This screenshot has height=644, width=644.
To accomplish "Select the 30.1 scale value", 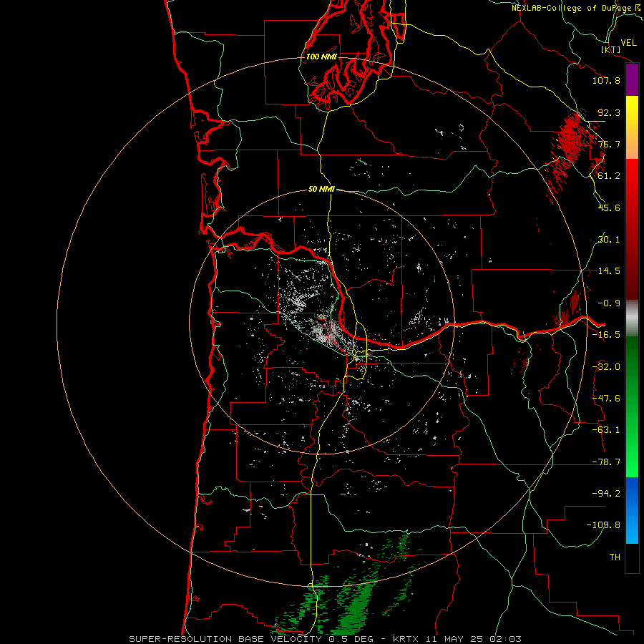I will click(609, 240).
